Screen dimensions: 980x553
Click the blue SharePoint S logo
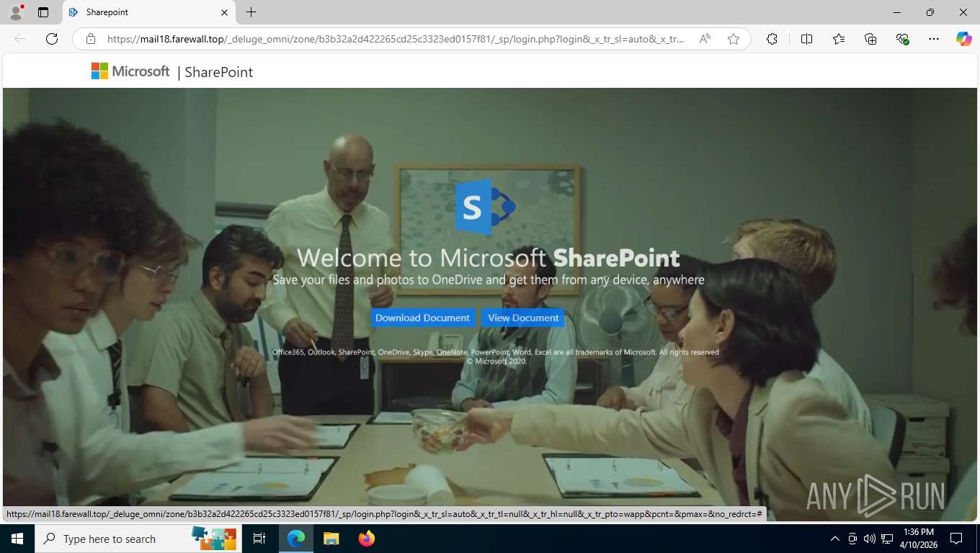(484, 207)
